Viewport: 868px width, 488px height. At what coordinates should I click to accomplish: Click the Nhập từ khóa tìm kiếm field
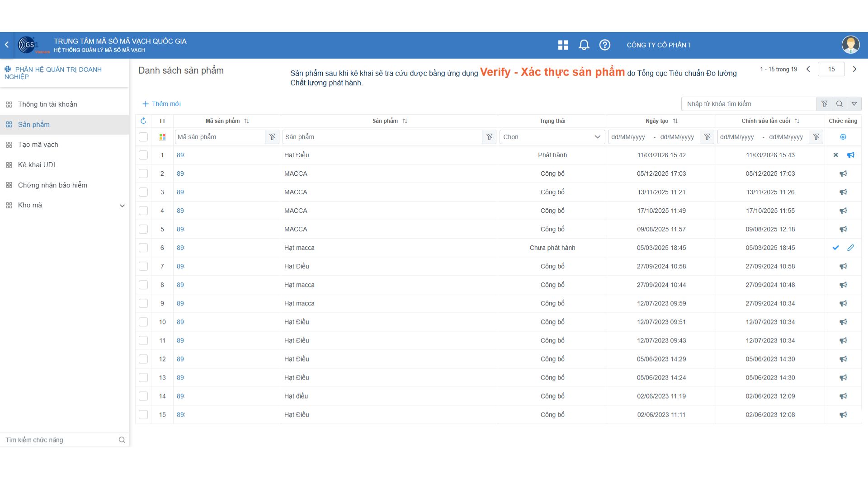pyautogui.click(x=748, y=104)
